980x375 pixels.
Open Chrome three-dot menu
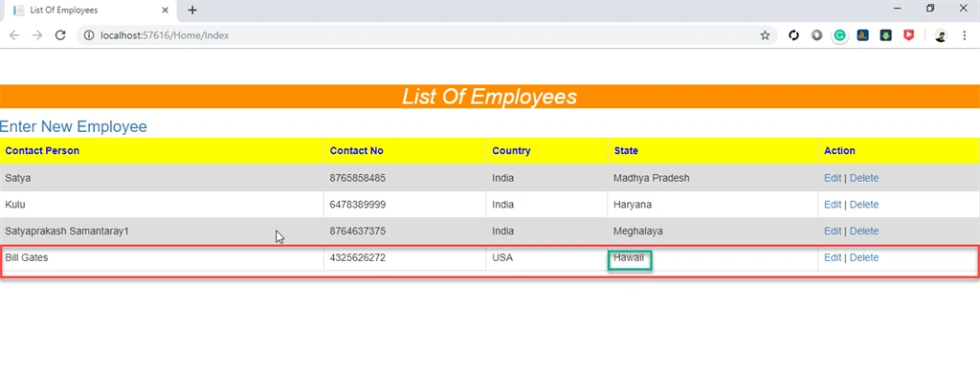coord(965,35)
